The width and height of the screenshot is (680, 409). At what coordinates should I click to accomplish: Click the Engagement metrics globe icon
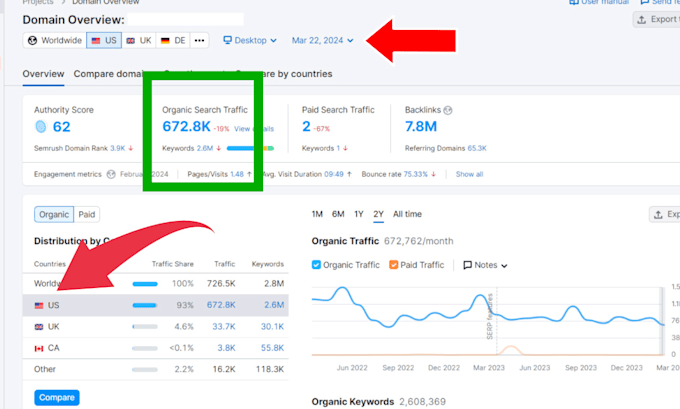click(111, 174)
